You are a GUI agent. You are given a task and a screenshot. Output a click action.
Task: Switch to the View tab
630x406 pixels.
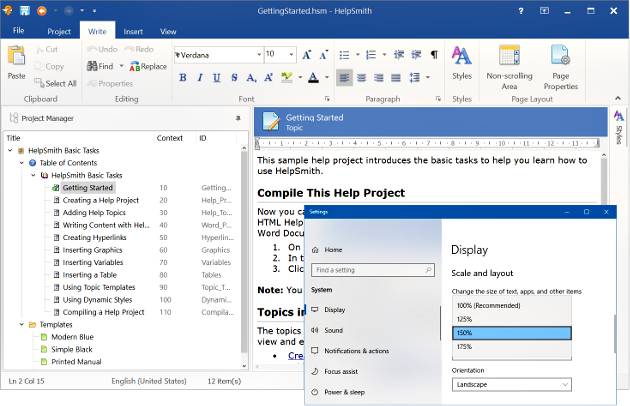[168, 31]
